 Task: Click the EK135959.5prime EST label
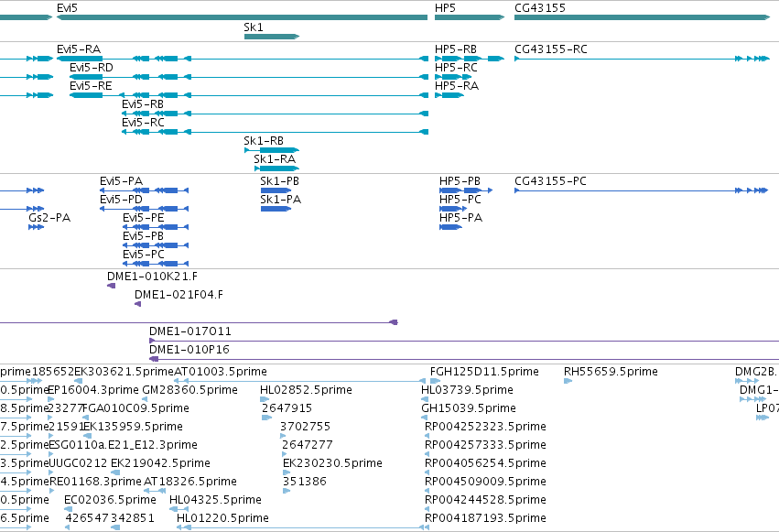(x=133, y=427)
